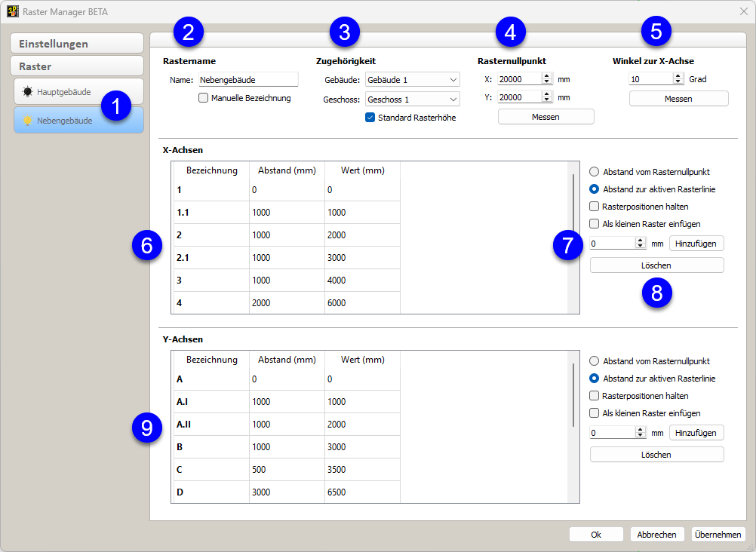This screenshot has height=552, width=756.
Task: Open the Einstellungen section
Action: (x=77, y=44)
